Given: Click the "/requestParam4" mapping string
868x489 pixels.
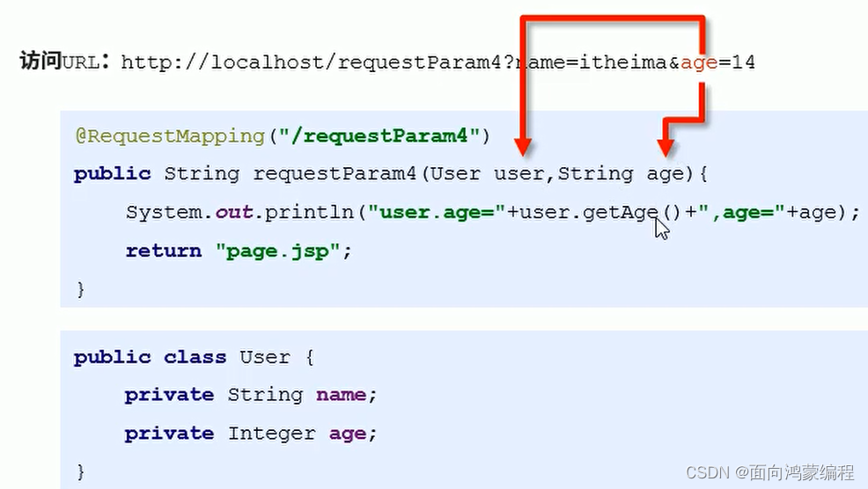Looking at the screenshot, I should 379,136.
